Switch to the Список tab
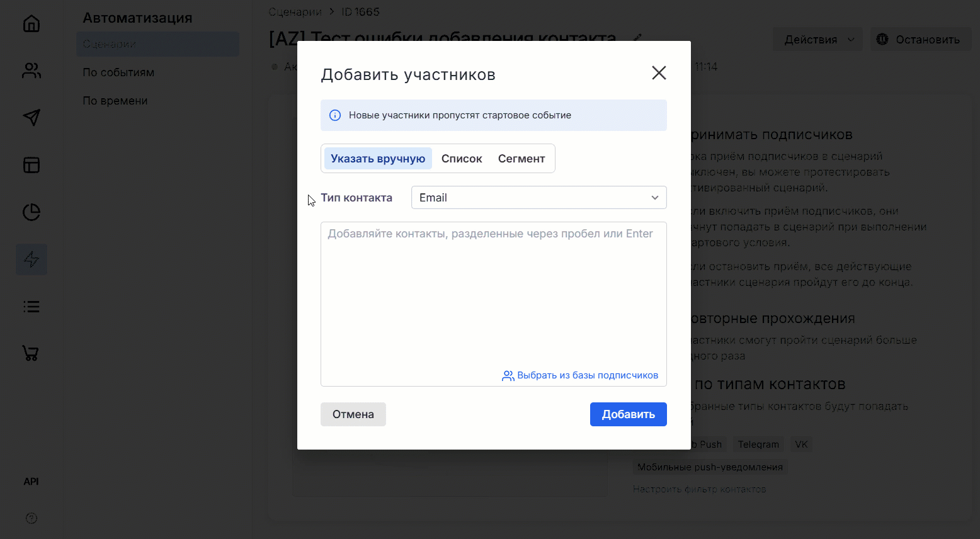Viewport: 980px width, 539px height. pos(461,158)
